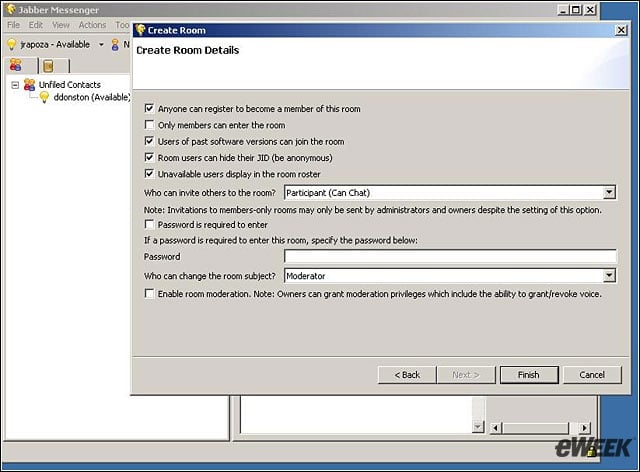
Task: Enable 'Password is required to enter'
Action: [149, 225]
